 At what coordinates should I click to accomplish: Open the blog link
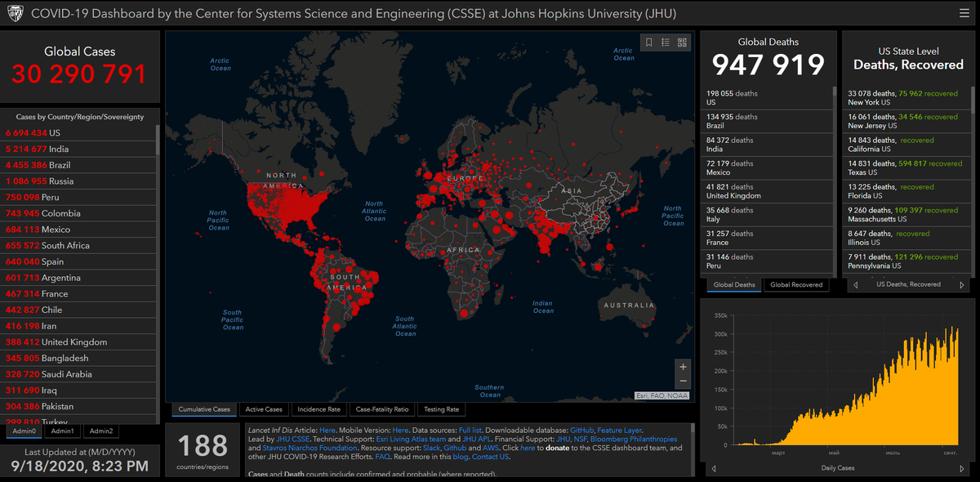tap(461, 457)
